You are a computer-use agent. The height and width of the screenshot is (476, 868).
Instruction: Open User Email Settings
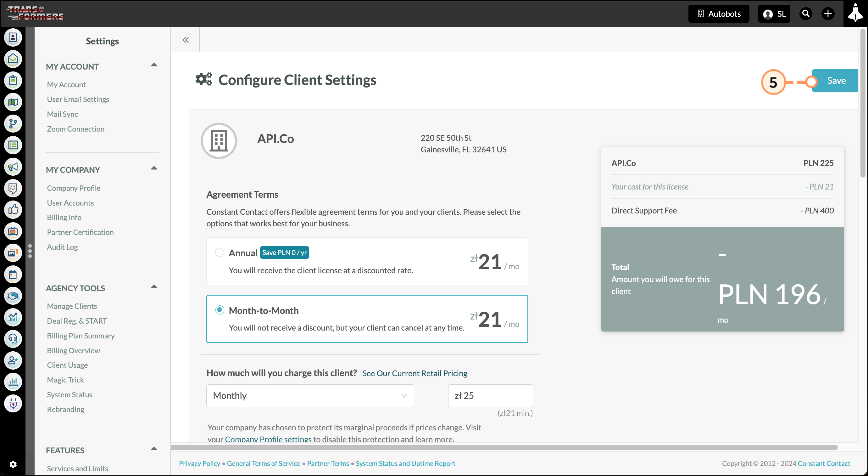click(78, 99)
